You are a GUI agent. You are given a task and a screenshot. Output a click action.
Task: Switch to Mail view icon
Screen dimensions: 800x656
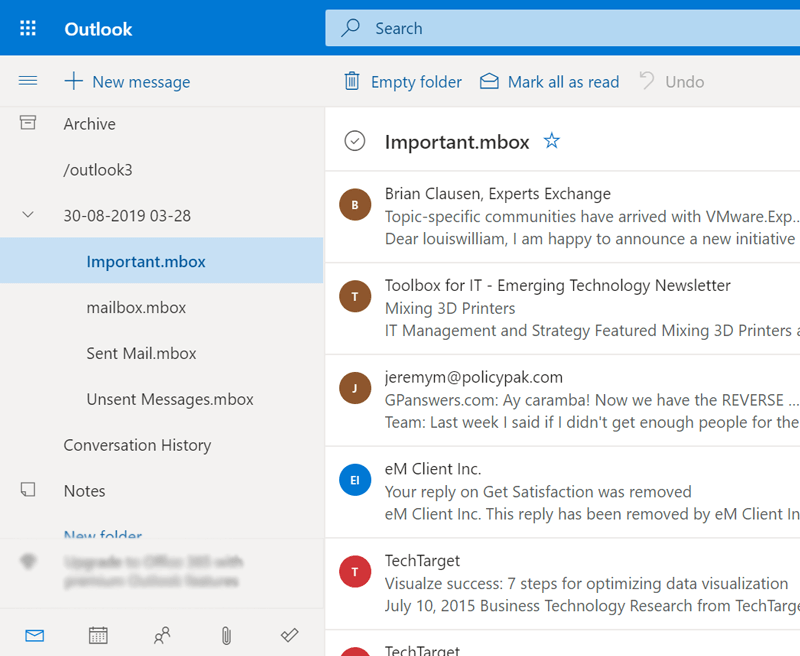click(x=35, y=636)
